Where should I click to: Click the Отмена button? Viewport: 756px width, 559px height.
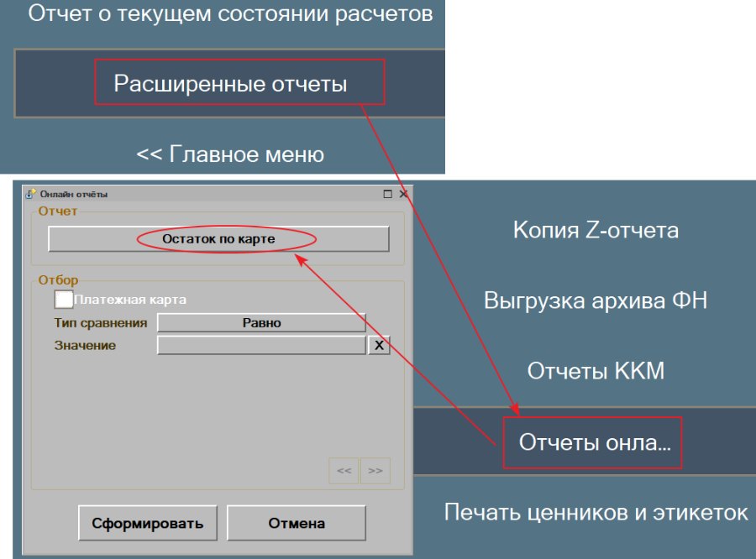(x=297, y=523)
